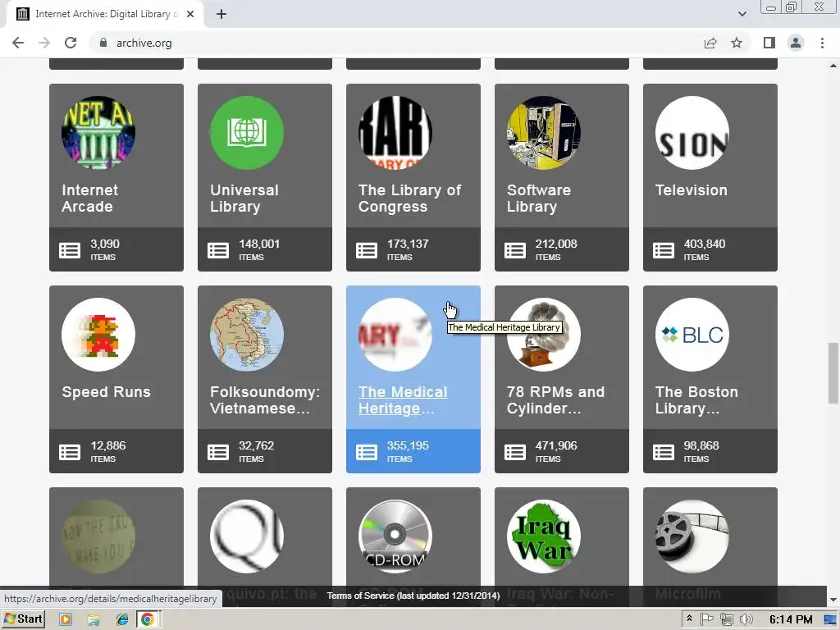This screenshot has height=630, width=840.
Task: Open the Folksoundomy: Vietnamese title link
Action: click(265, 400)
